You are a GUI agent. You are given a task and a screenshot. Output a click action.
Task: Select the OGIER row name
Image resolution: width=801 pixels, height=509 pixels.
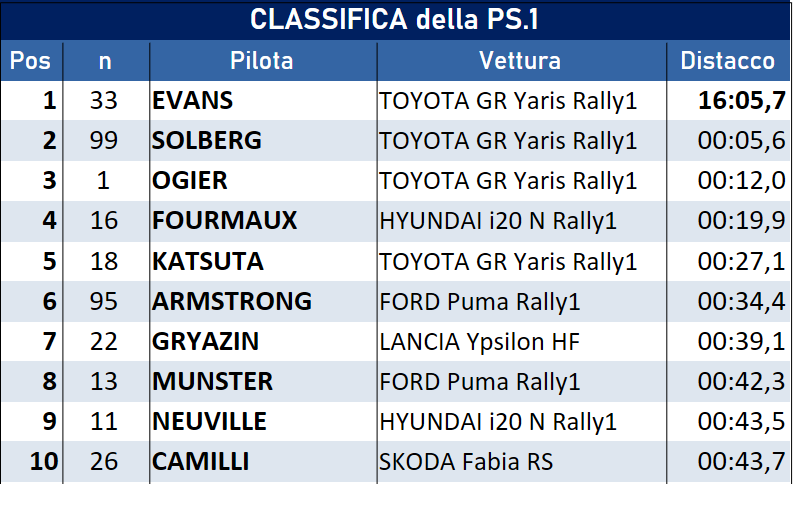[x=190, y=181]
